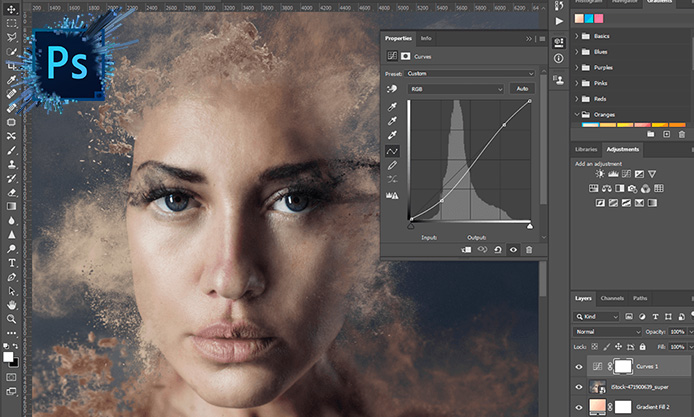Image resolution: width=694 pixels, height=417 pixels.
Task: Add a Hue/Saturation adjustment
Action: tap(594, 189)
